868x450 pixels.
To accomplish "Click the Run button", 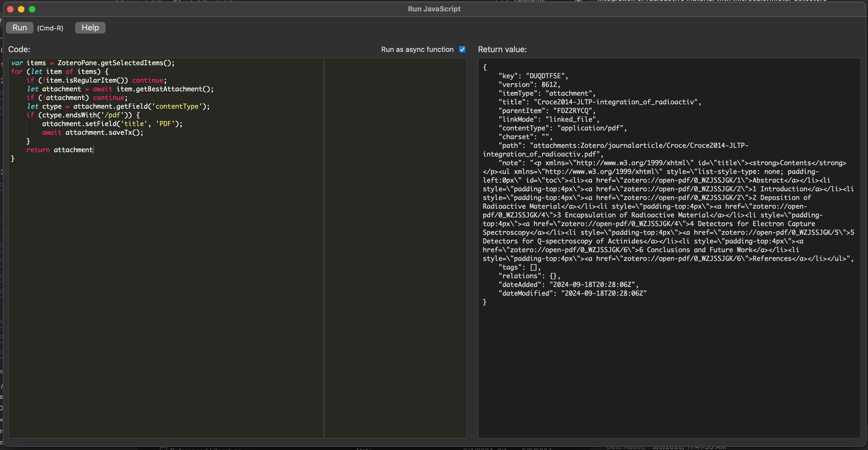I will pos(20,28).
